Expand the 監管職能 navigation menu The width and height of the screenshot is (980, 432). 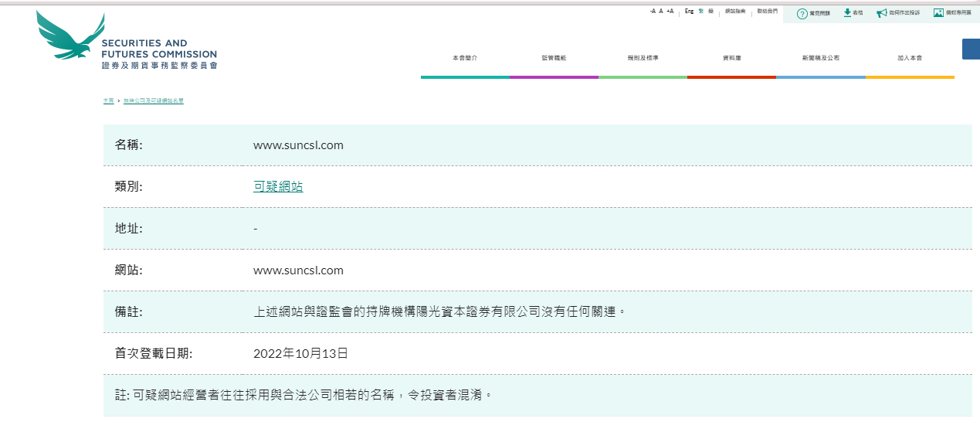(x=554, y=59)
